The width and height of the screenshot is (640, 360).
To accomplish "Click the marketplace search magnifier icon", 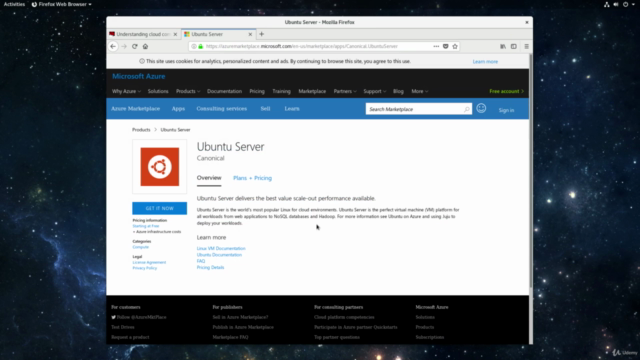I will (467, 109).
